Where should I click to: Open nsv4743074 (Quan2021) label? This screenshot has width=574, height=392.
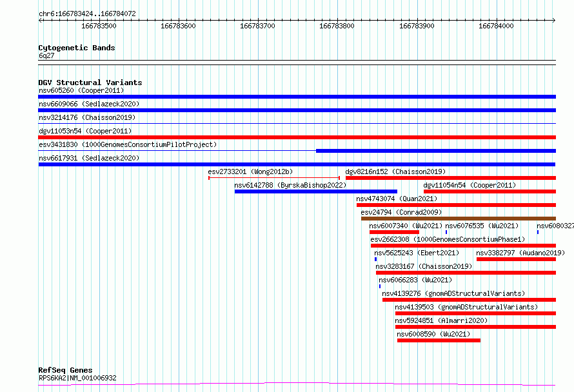[397, 199]
